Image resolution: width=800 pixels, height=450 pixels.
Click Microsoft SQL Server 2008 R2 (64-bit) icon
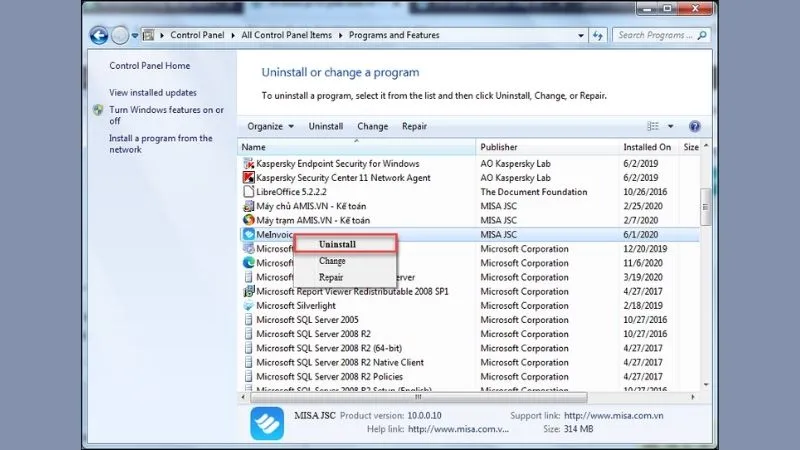tap(248, 348)
